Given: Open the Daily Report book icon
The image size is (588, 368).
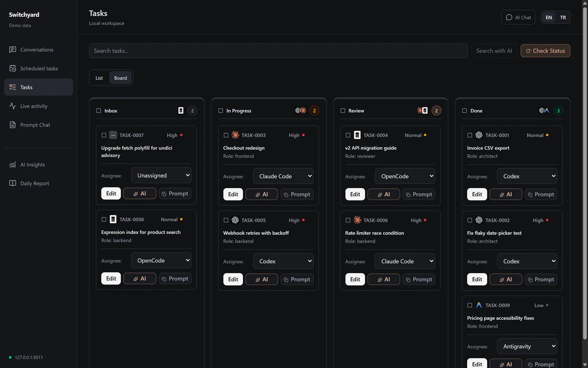Looking at the screenshot, I should pyautogui.click(x=13, y=183).
